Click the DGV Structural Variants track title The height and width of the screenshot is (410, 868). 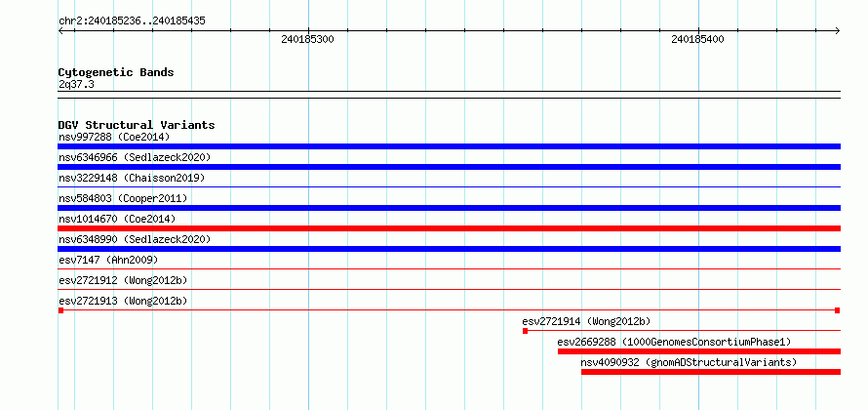pyautogui.click(x=137, y=125)
